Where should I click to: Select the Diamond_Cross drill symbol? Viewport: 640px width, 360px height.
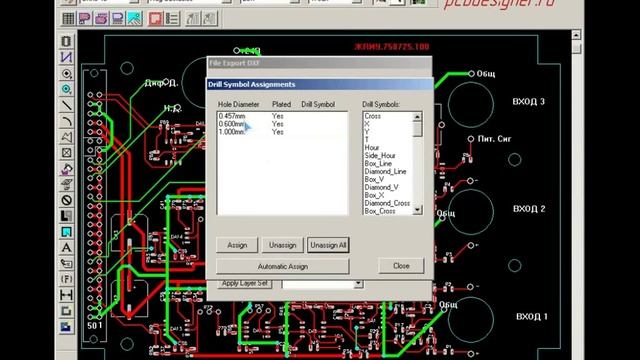click(x=387, y=203)
